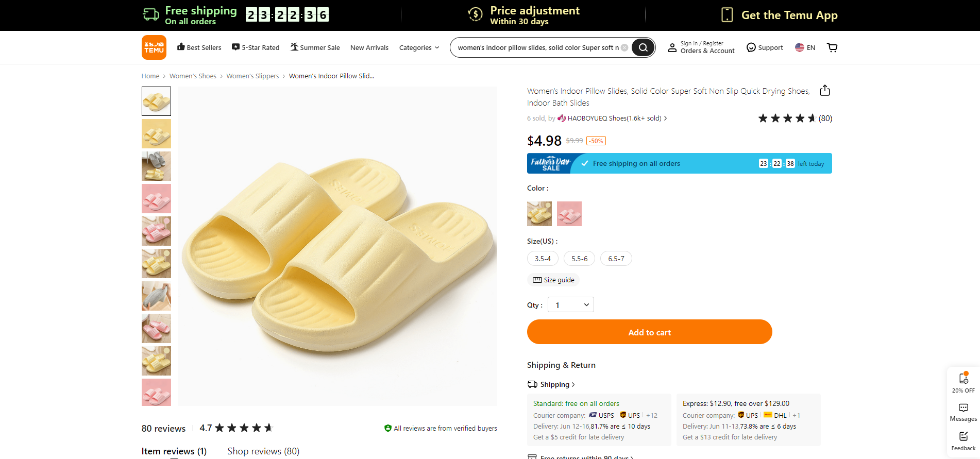Expand the Categories menu
Image resolution: width=980 pixels, height=459 pixels.
(x=419, y=47)
